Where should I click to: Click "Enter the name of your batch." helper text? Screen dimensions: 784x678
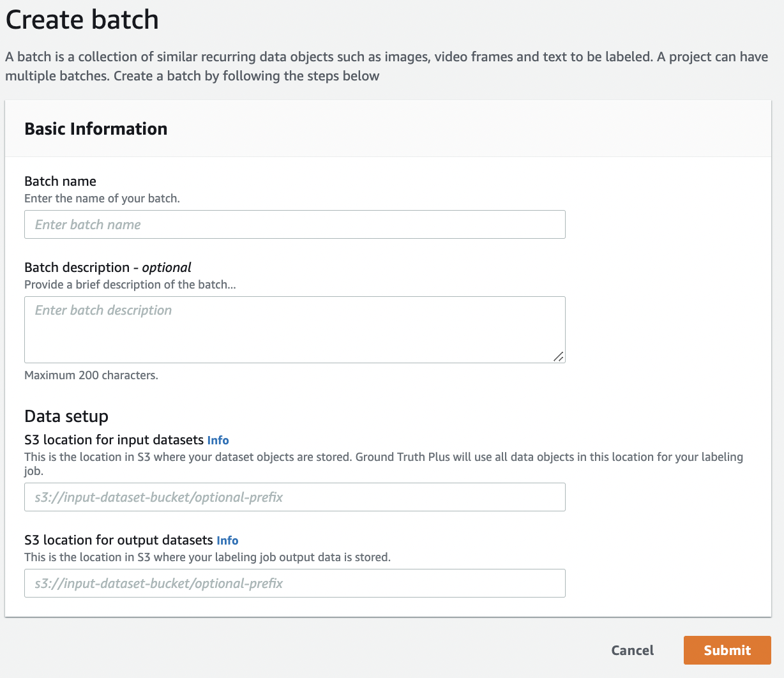click(102, 199)
